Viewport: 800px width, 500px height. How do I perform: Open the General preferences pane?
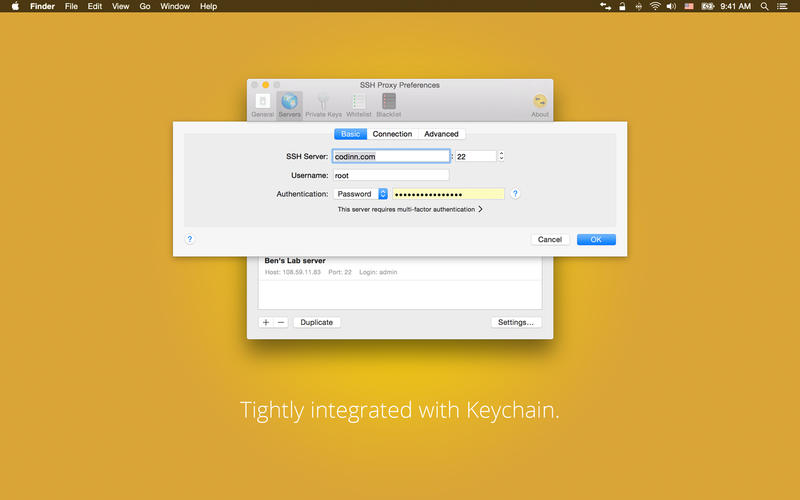click(263, 103)
